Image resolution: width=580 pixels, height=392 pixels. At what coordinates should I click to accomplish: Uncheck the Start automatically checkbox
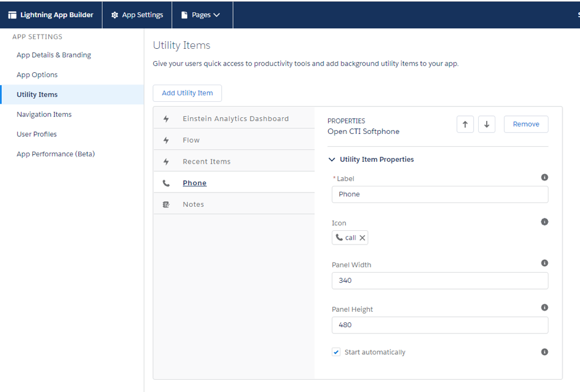point(336,352)
